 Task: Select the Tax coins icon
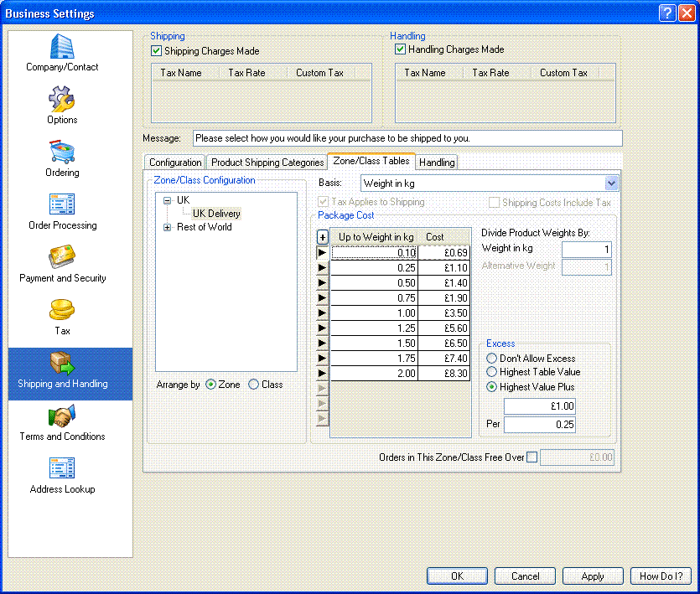point(62,312)
